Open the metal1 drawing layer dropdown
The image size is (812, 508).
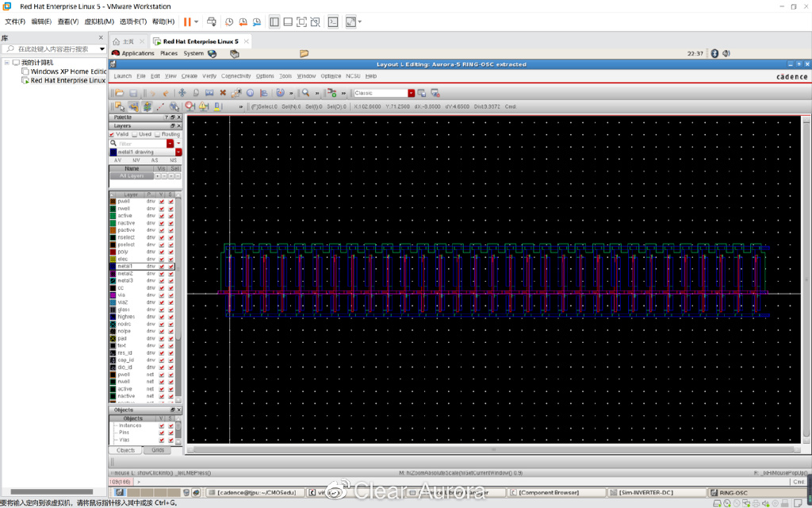coord(178,152)
